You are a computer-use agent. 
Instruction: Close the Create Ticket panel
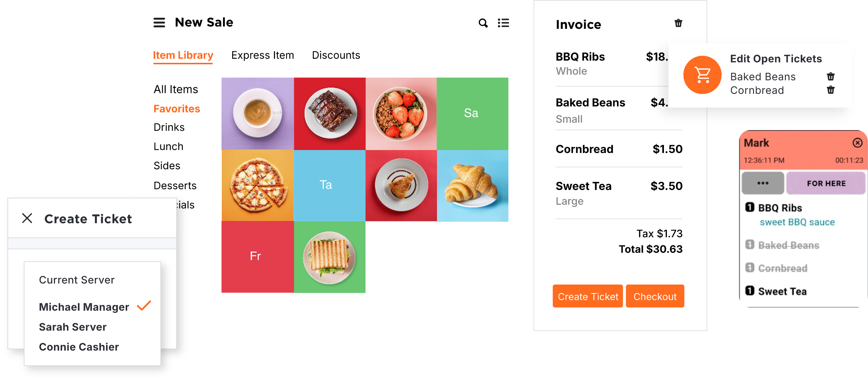coord(27,218)
